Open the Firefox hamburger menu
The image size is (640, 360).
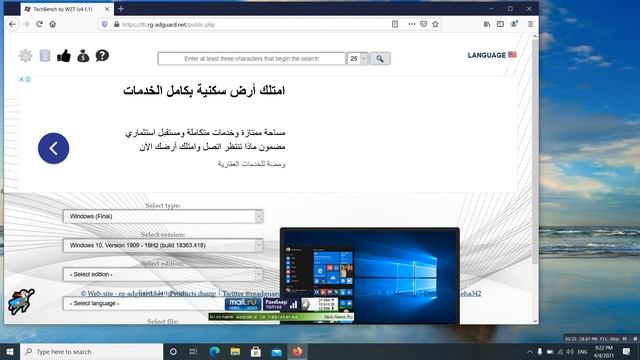(x=531, y=24)
